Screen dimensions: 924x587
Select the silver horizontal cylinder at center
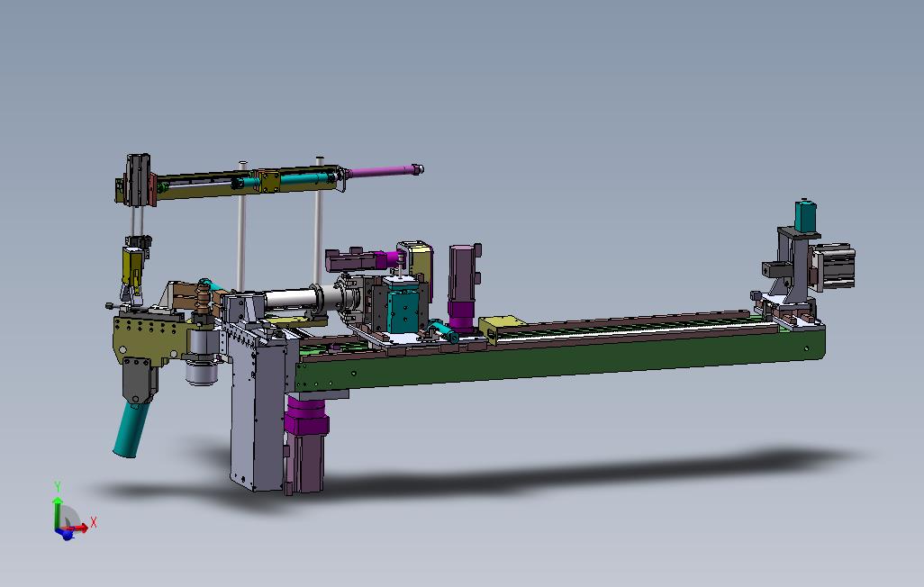coord(291,300)
